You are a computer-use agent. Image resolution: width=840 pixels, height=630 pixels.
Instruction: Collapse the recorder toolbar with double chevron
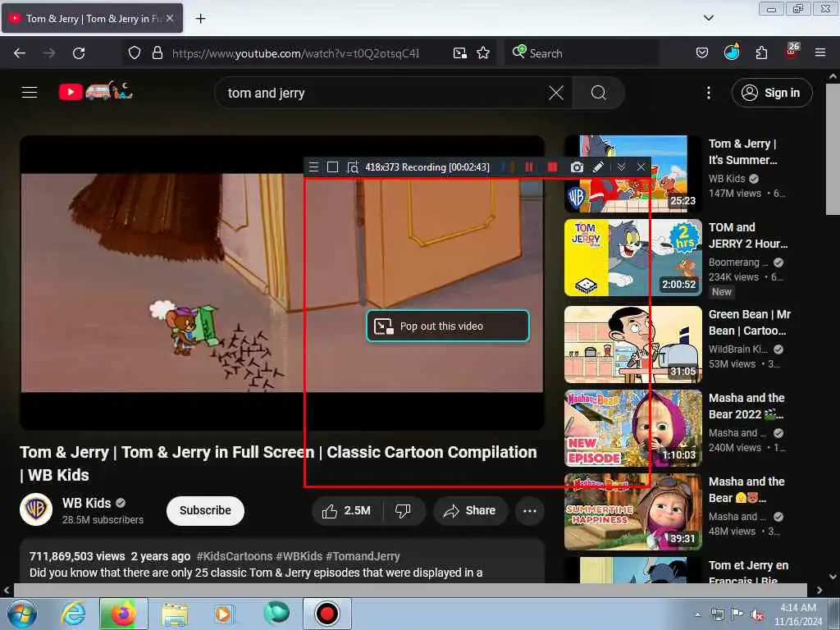(x=622, y=167)
